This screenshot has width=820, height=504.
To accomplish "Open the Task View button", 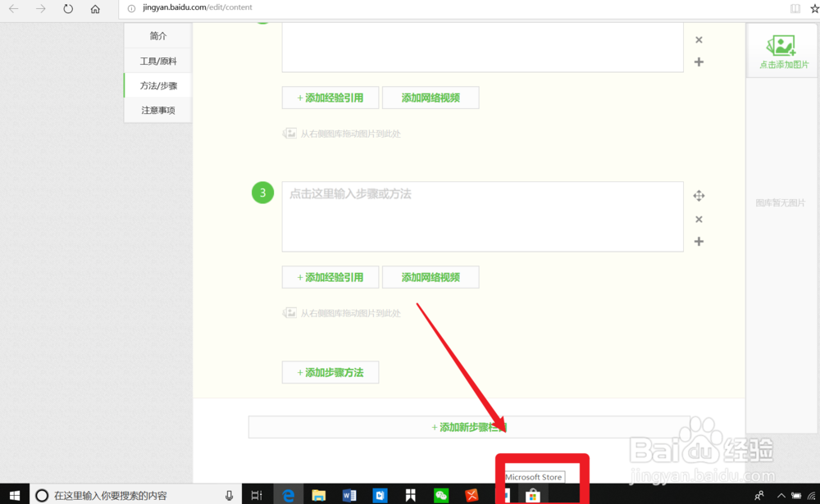I will point(256,495).
